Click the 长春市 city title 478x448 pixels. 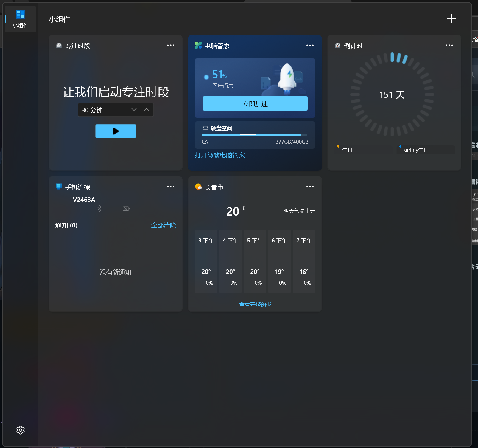(x=214, y=187)
